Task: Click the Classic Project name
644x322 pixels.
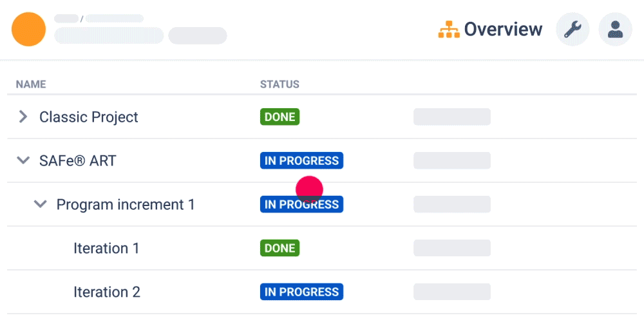Action: coord(89,117)
